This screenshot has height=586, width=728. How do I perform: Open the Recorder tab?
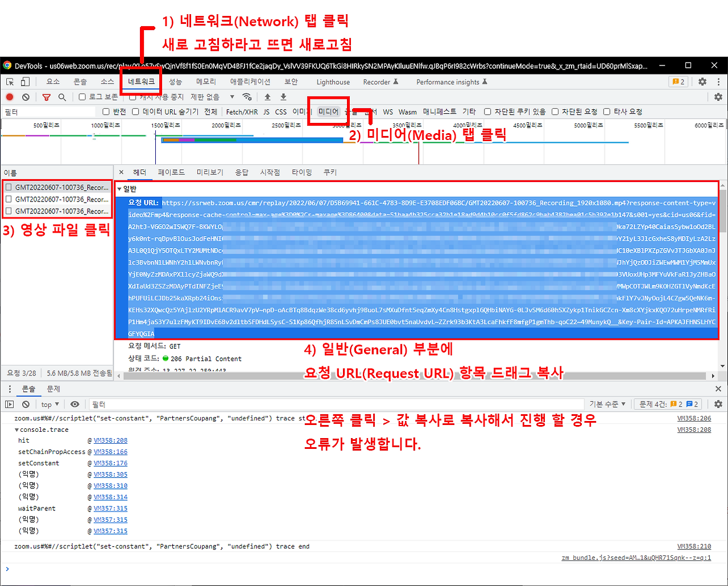tap(380, 82)
